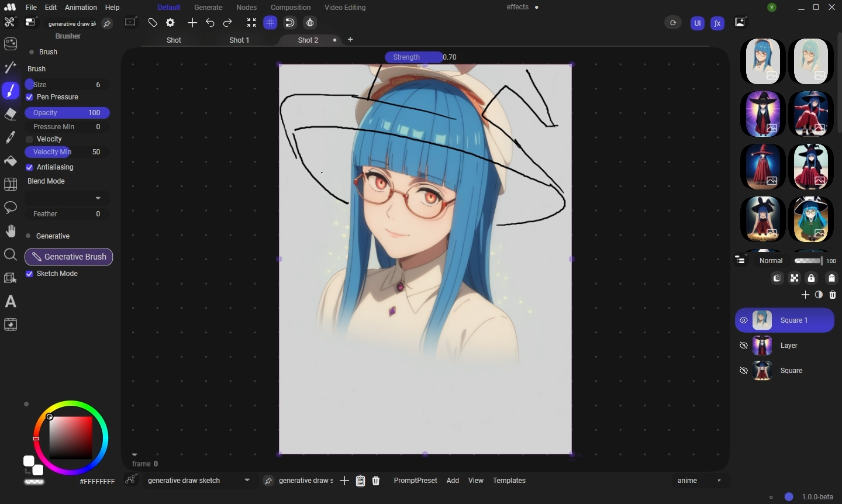The height and width of the screenshot is (504, 842).
Task: Open the Blend Mode dropdown
Action: point(67,198)
